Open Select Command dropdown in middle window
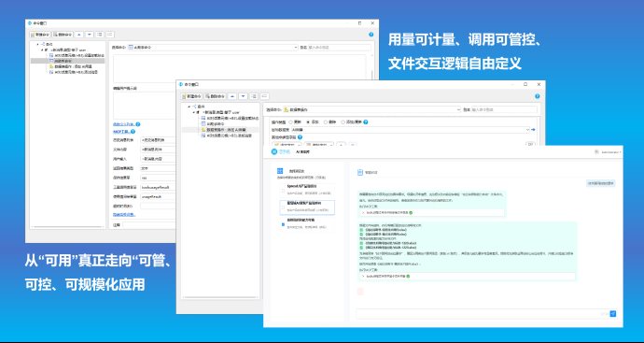 coord(372,109)
